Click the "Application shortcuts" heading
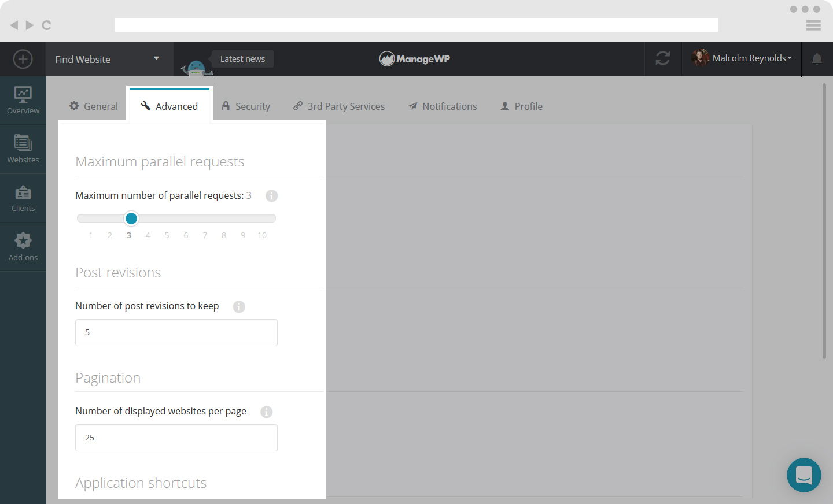The image size is (833, 504). (141, 483)
